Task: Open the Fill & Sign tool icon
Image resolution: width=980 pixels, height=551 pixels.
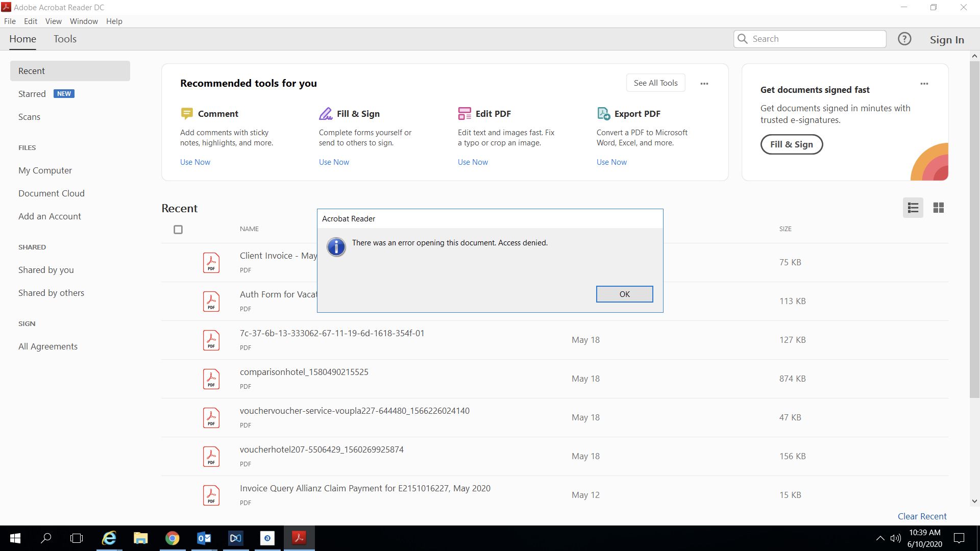Action: 326,113
